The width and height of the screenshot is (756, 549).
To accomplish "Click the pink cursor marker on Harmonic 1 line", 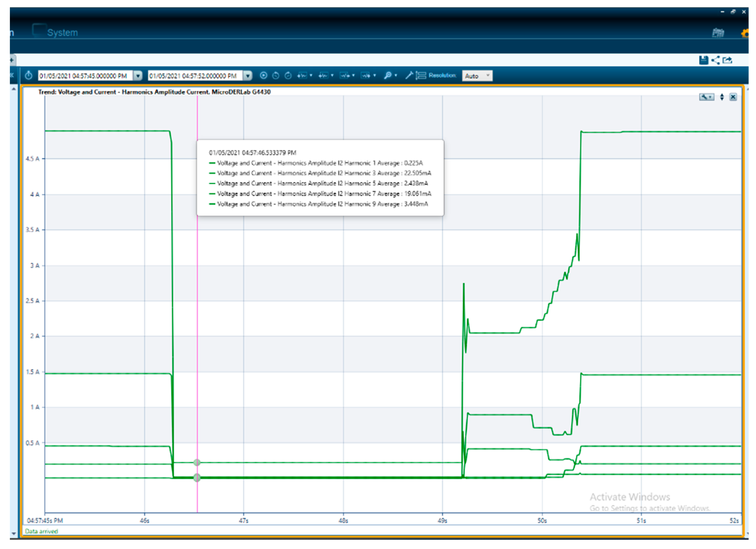I will pyautogui.click(x=197, y=462).
